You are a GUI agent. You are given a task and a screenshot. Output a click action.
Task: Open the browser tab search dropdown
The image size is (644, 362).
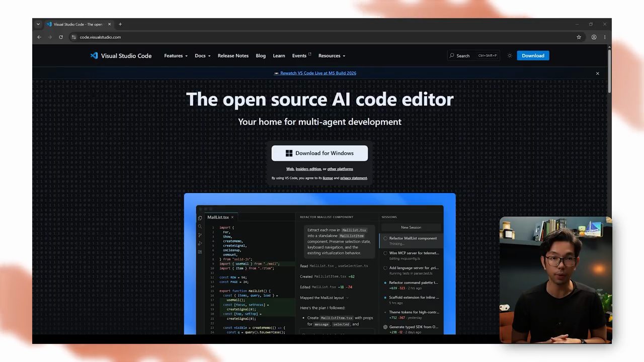[x=38, y=24]
